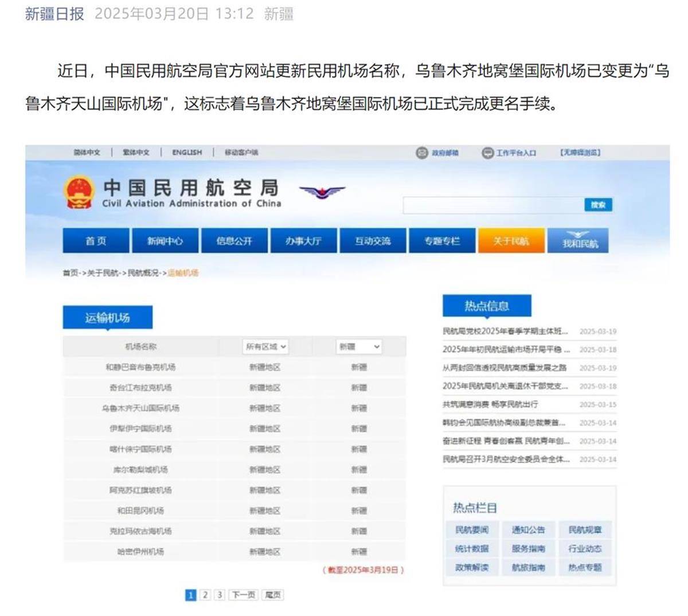The image size is (688, 616).
Task: Open the 航旅指南 hot column
Action: [x=529, y=568]
